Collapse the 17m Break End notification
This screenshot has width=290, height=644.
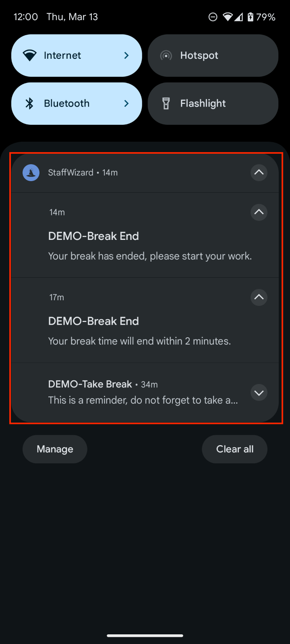(259, 297)
